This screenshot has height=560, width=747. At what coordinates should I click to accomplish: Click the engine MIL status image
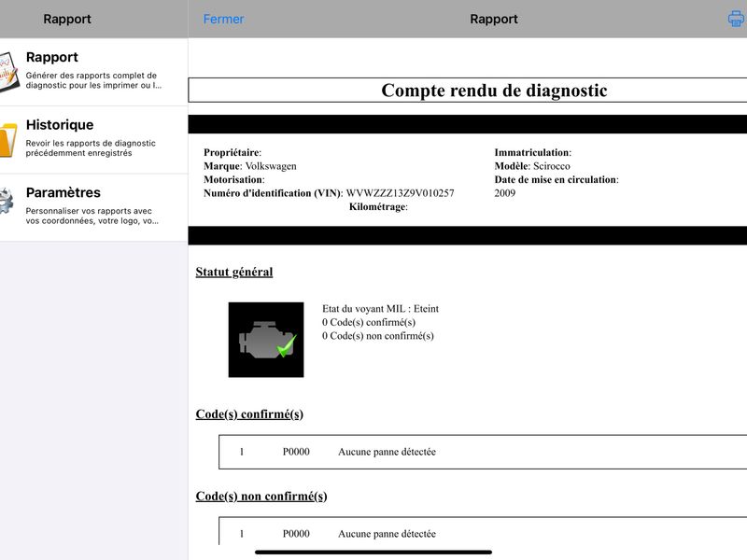[266, 340]
